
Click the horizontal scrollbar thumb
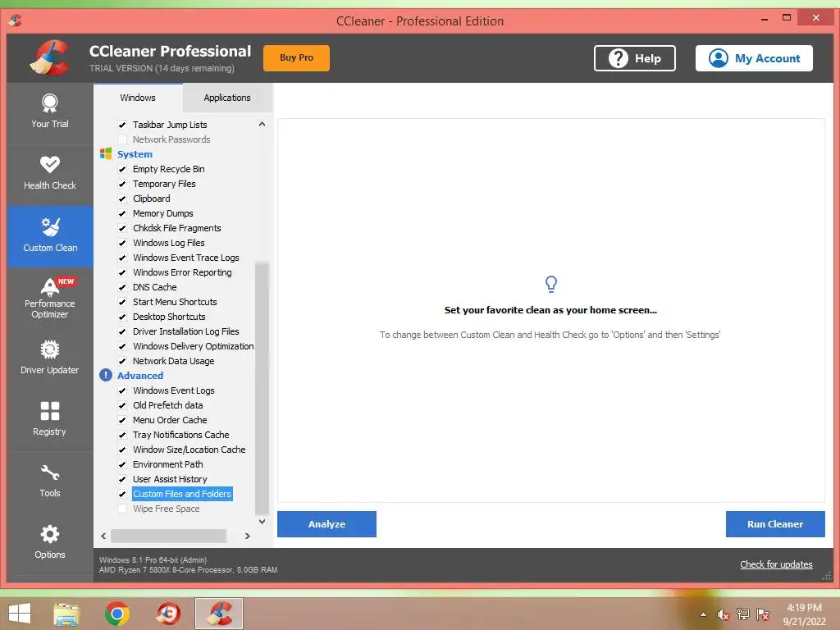(x=168, y=536)
